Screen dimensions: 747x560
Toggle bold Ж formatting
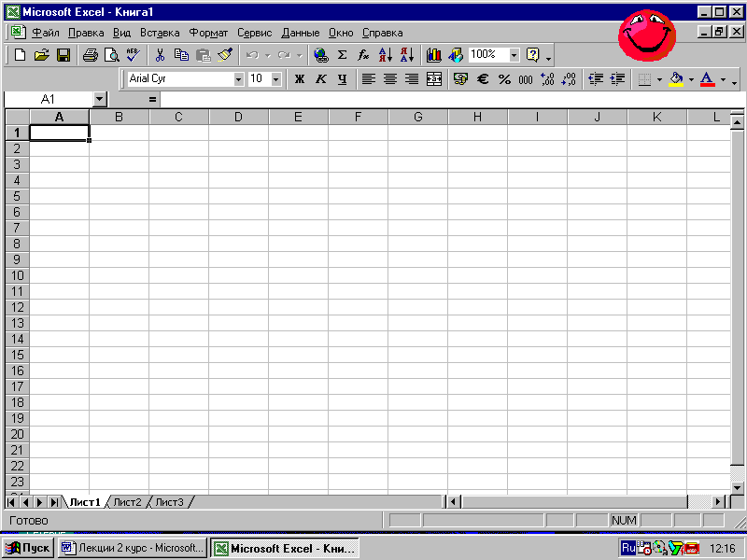(x=299, y=79)
